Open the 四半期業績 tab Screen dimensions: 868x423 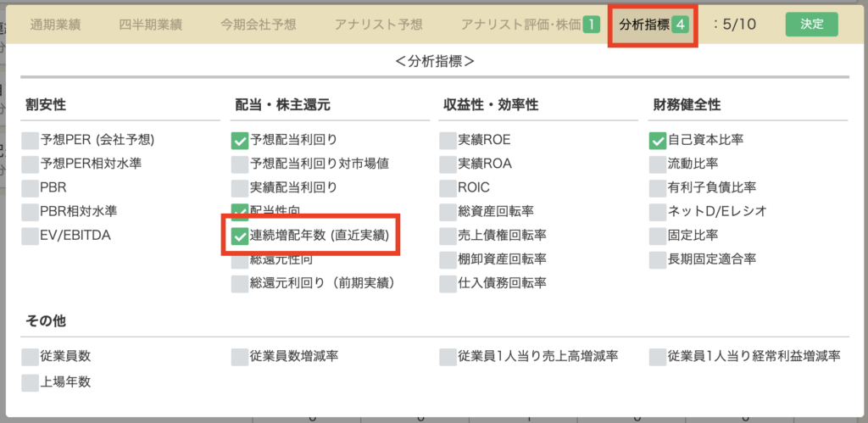click(150, 24)
